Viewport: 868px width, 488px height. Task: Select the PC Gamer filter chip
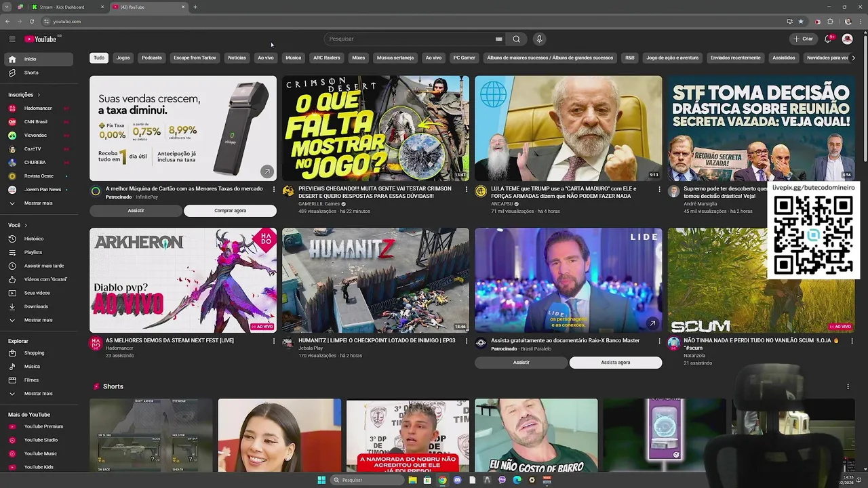click(464, 58)
